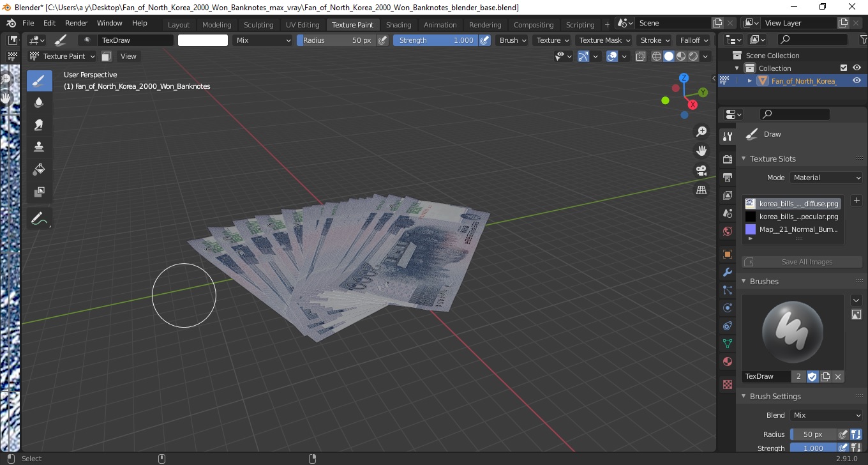
Task: Open the Stroke popover
Action: click(x=655, y=40)
